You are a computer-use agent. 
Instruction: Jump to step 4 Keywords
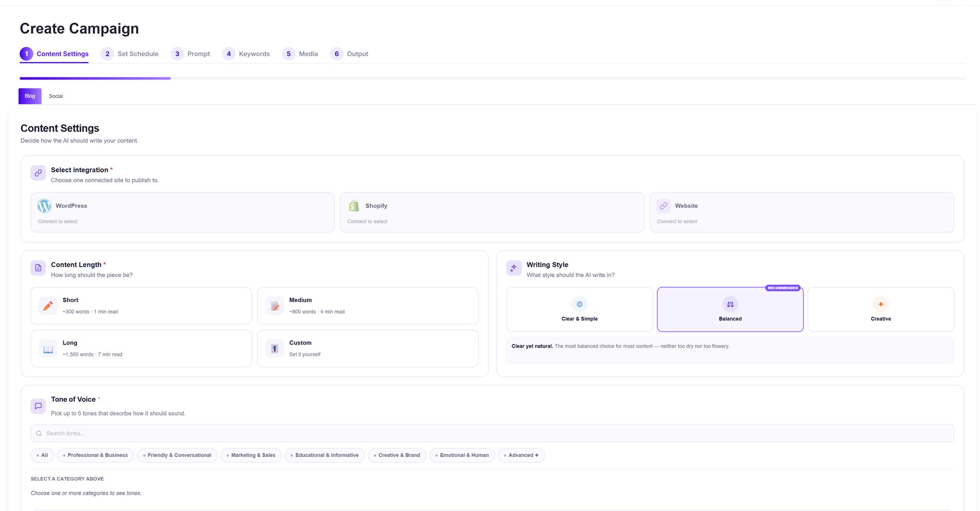point(246,54)
